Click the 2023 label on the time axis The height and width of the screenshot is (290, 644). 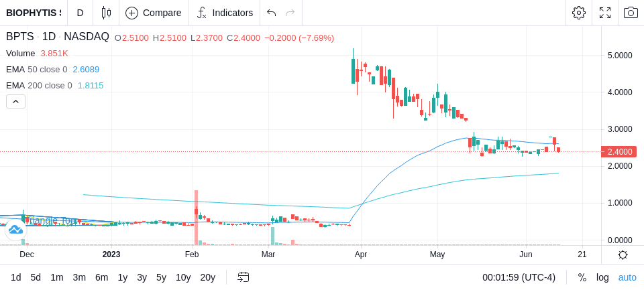click(x=111, y=255)
